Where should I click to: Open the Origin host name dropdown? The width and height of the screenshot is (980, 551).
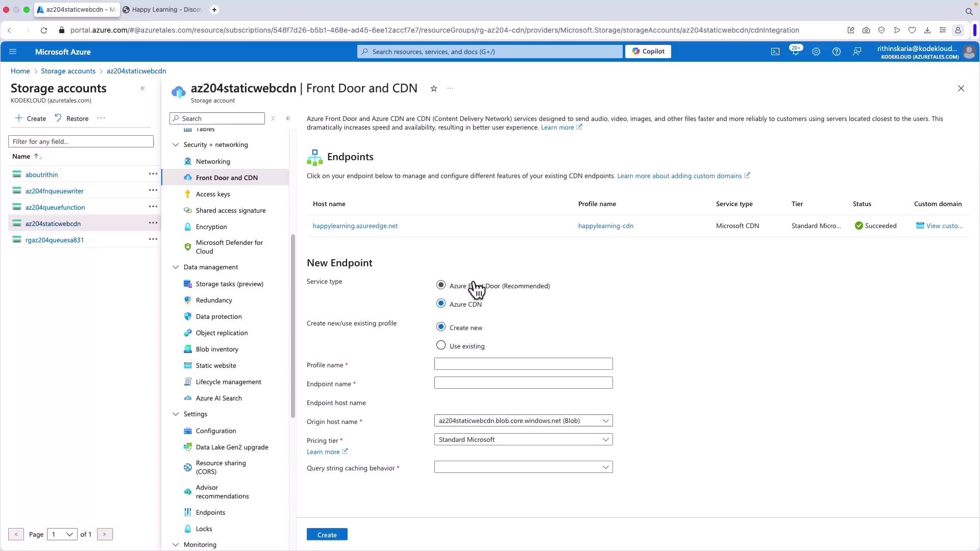(x=523, y=421)
